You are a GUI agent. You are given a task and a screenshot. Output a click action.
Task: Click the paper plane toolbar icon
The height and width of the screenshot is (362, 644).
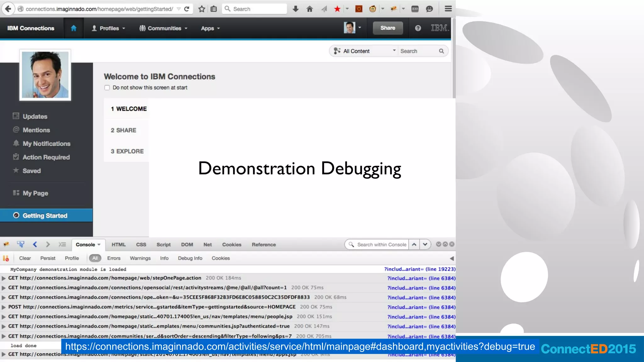point(324,9)
